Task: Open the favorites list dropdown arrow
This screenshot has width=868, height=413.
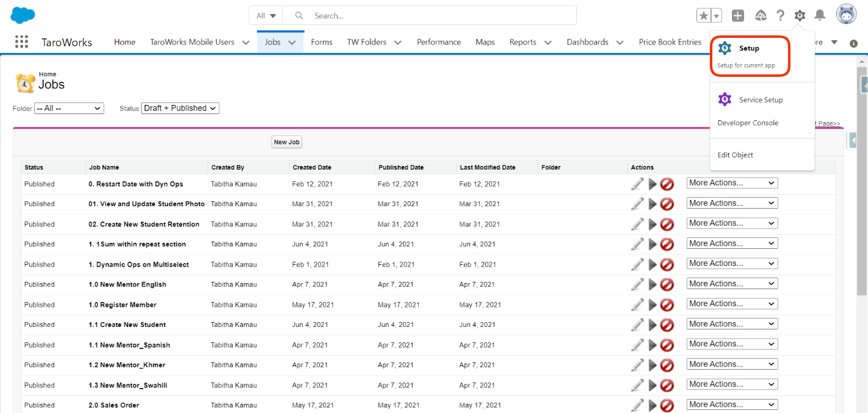Action: [717, 16]
